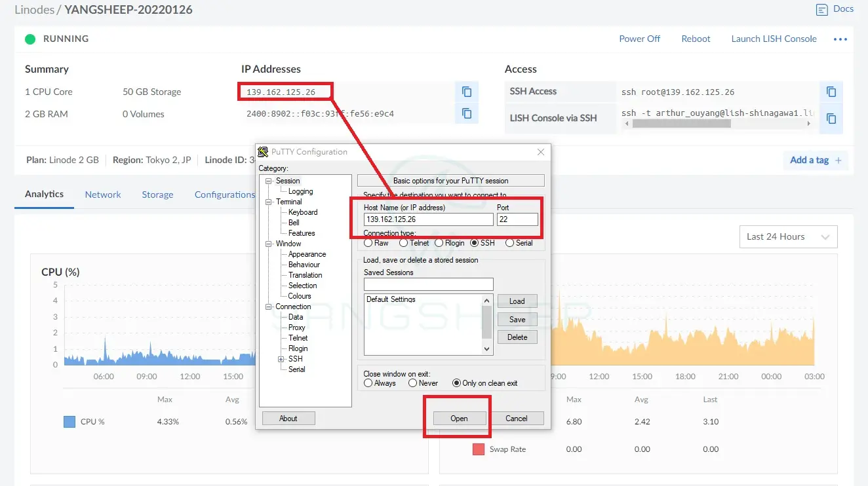Select Behaviour in the category tree
The width and height of the screenshot is (868, 486).
coord(304,265)
